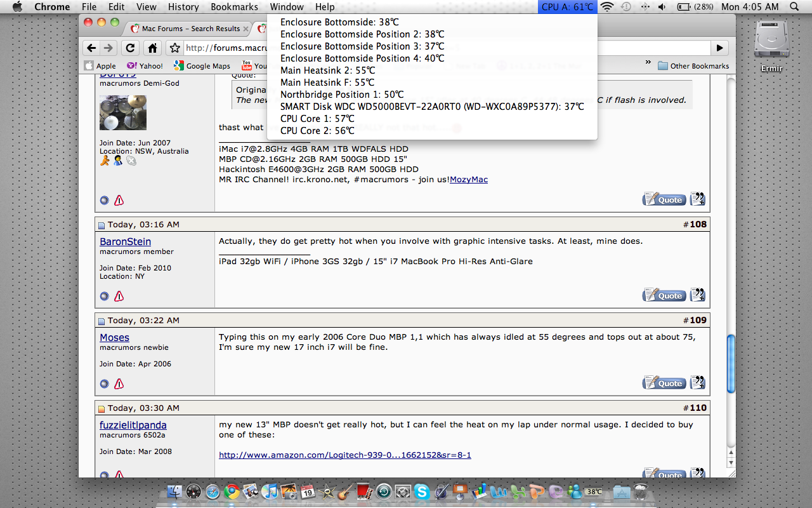Quote BaronStein's post #108
Image resolution: width=812 pixels, height=508 pixels.
664,295
